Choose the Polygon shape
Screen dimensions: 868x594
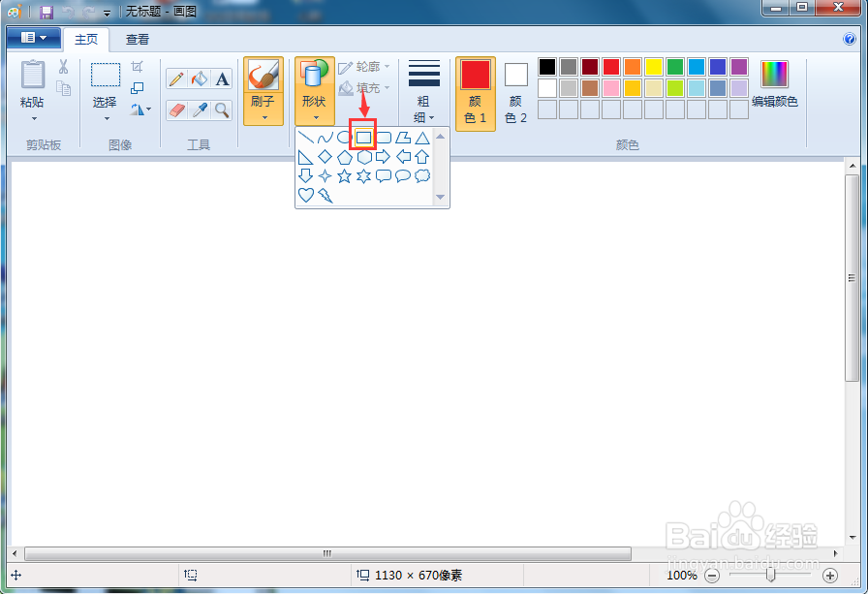click(x=403, y=138)
